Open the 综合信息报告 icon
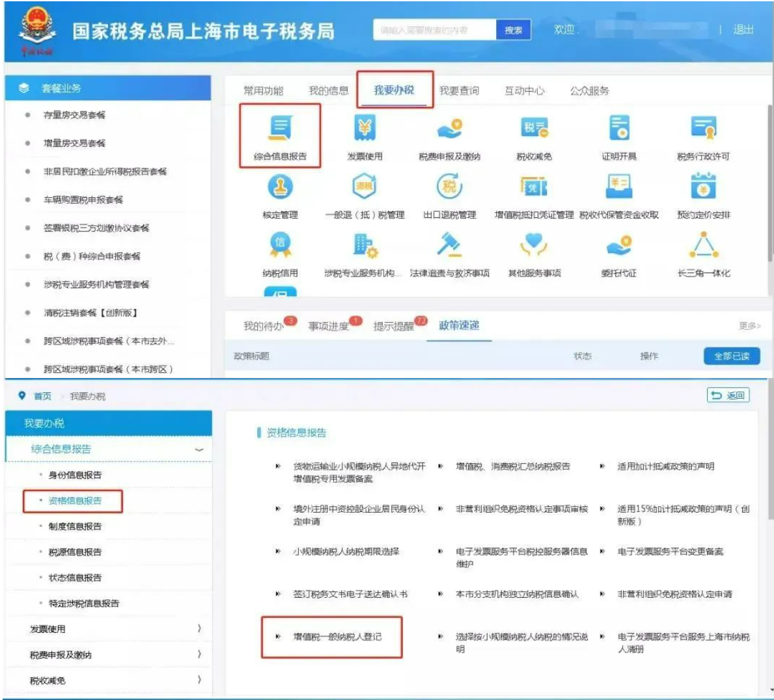 click(x=281, y=128)
